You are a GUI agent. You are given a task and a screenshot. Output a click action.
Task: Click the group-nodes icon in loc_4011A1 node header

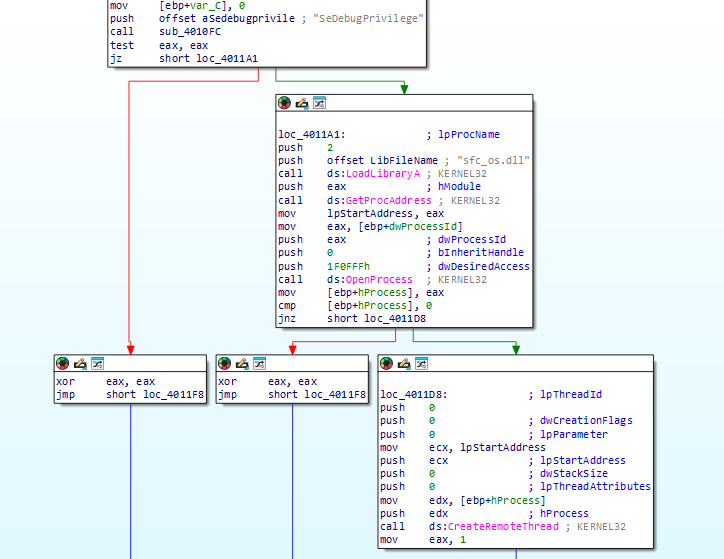[319, 103]
